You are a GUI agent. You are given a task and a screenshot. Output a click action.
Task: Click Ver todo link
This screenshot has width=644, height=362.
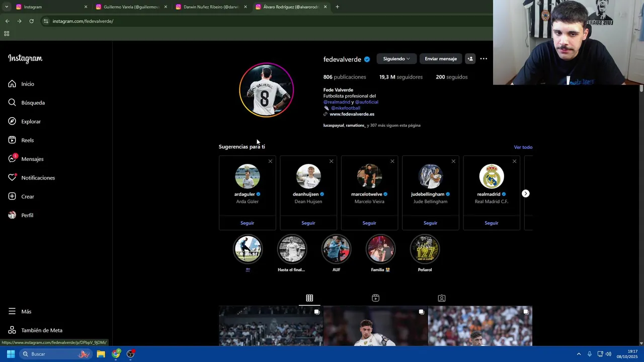coord(523,147)
